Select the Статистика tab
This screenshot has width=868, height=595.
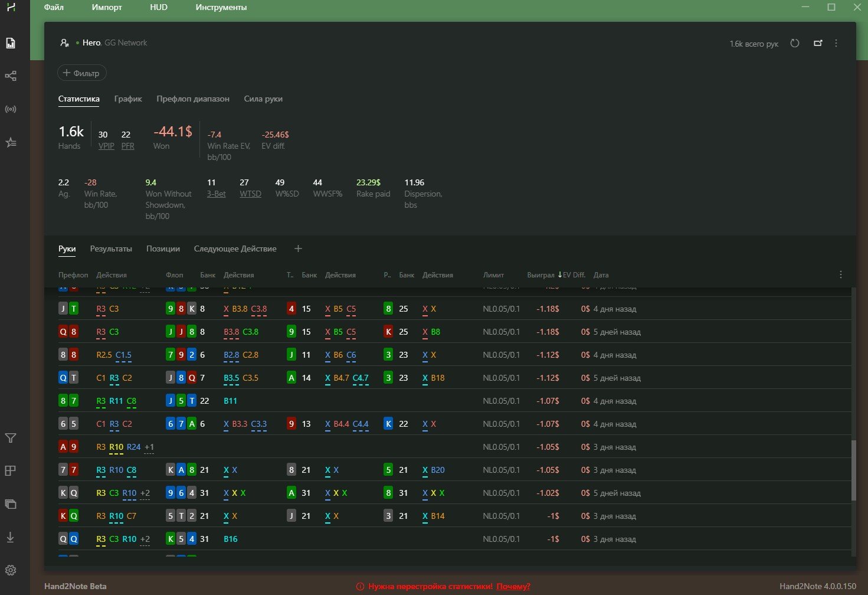pos(78,99)
